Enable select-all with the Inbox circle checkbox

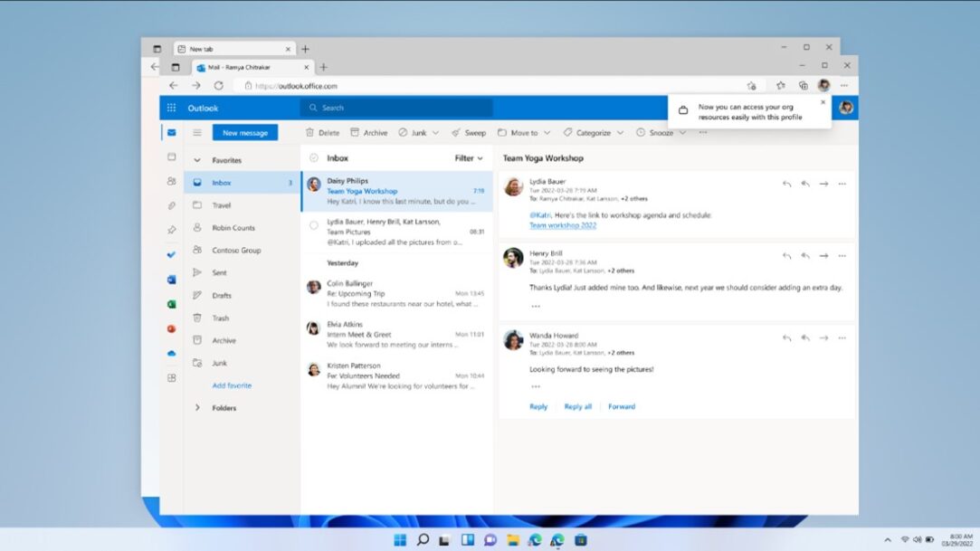pyautogui.click(x=314, y=157)
